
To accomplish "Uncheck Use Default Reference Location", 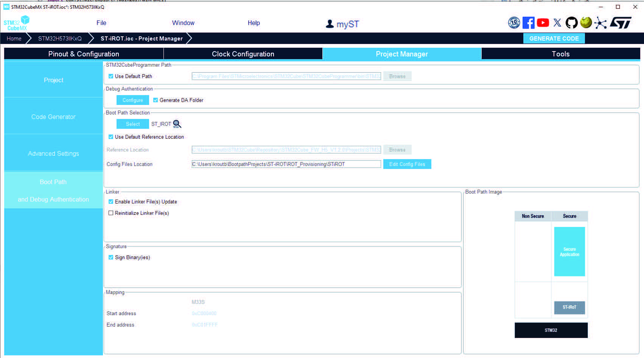I will coord(111,137).
